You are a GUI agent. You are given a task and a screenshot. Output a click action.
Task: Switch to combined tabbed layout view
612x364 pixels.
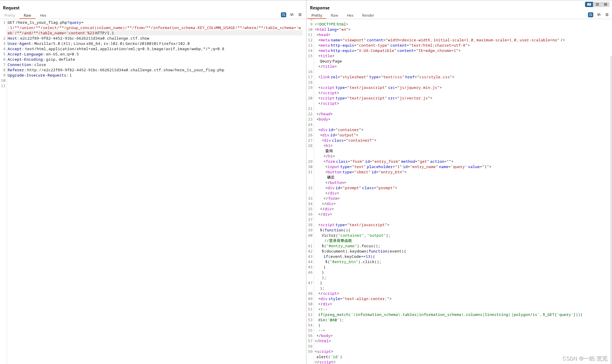point(605,4)
